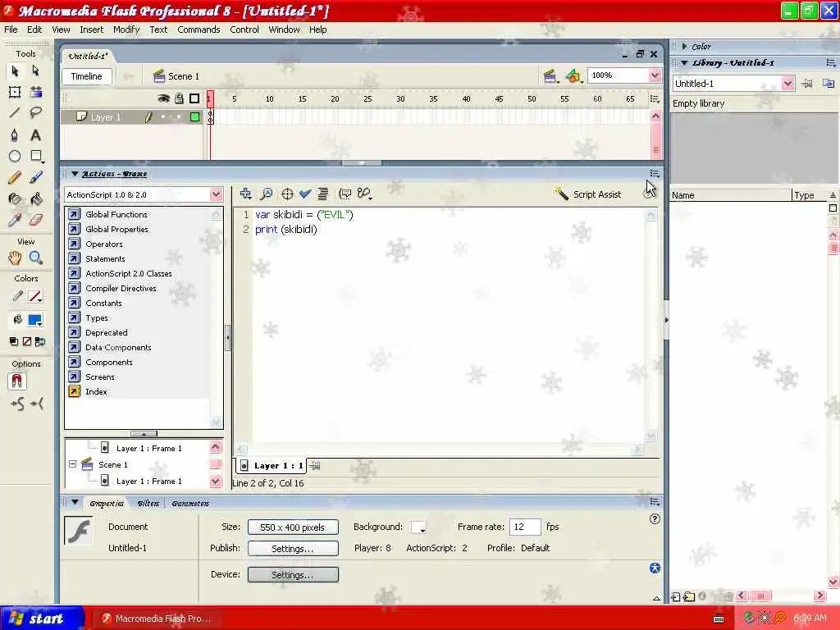Select the Paint Bucket tool
Screen dimensions: 840x630
[x=35, y=199]
